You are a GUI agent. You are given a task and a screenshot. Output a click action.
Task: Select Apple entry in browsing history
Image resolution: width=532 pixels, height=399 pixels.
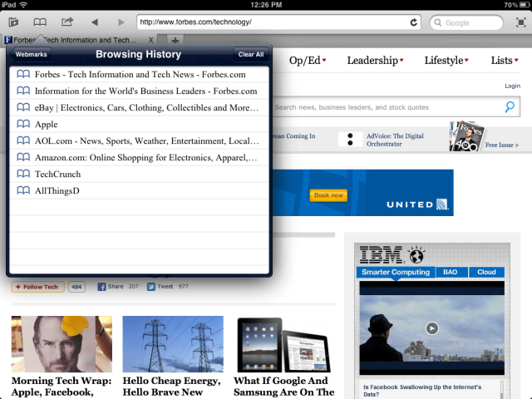(x=47, y=124)
